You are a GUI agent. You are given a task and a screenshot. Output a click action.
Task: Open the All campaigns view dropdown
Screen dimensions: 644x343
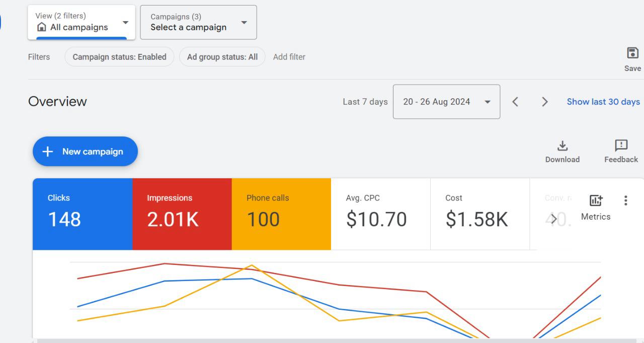(82, 23)
